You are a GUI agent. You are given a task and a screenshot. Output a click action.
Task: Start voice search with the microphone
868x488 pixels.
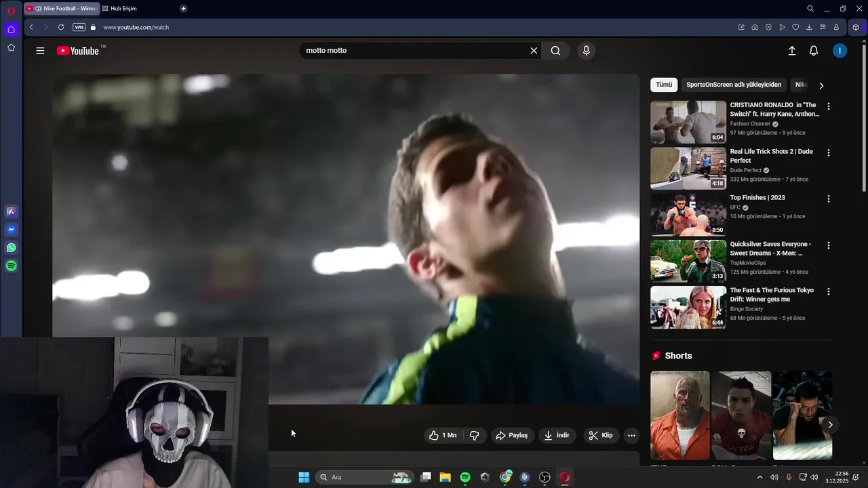[586, 51]
